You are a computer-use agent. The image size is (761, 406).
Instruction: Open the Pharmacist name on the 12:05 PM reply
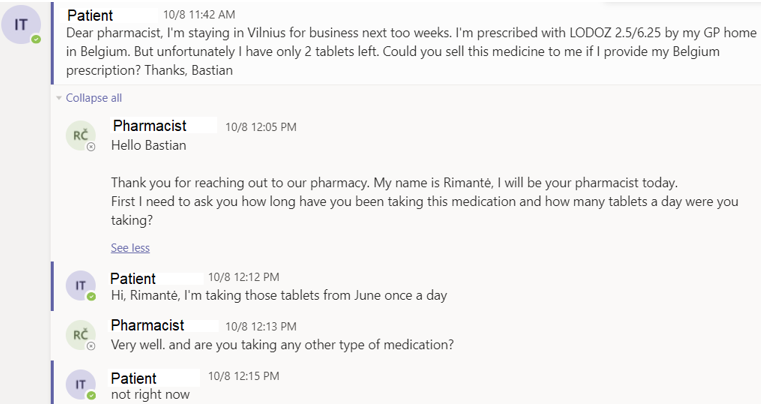pos(149,126)
